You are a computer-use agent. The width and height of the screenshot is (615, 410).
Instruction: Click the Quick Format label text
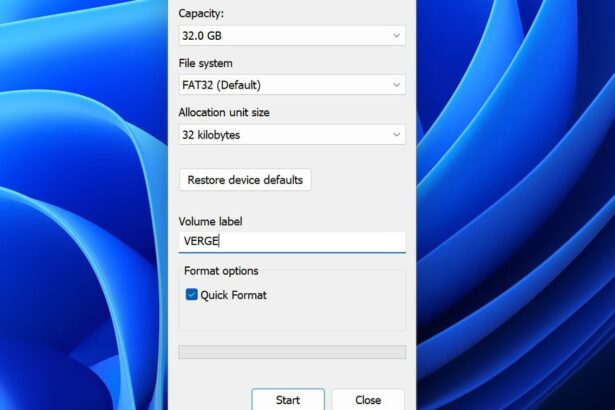click(233, 295)
